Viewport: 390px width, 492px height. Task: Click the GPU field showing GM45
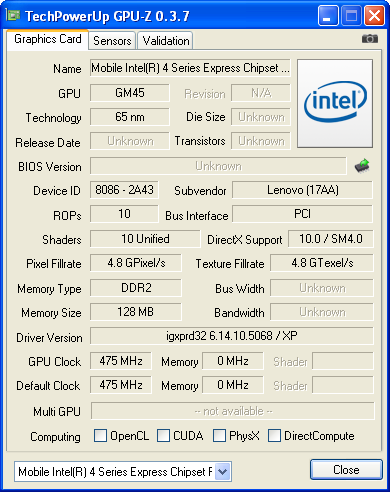(x=130, y=93)
